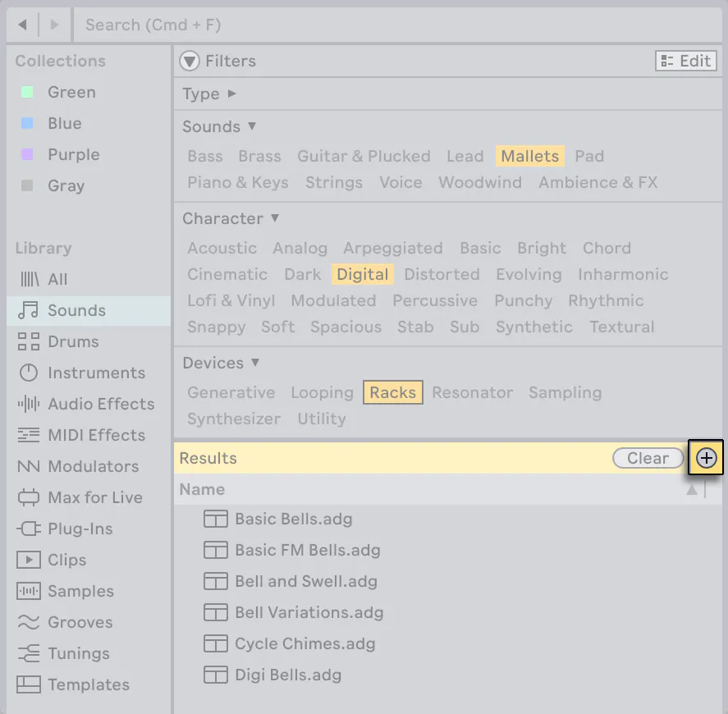Clear the active filter results
The height and width of the screenshot is (714, 728).
pos(648,458)
